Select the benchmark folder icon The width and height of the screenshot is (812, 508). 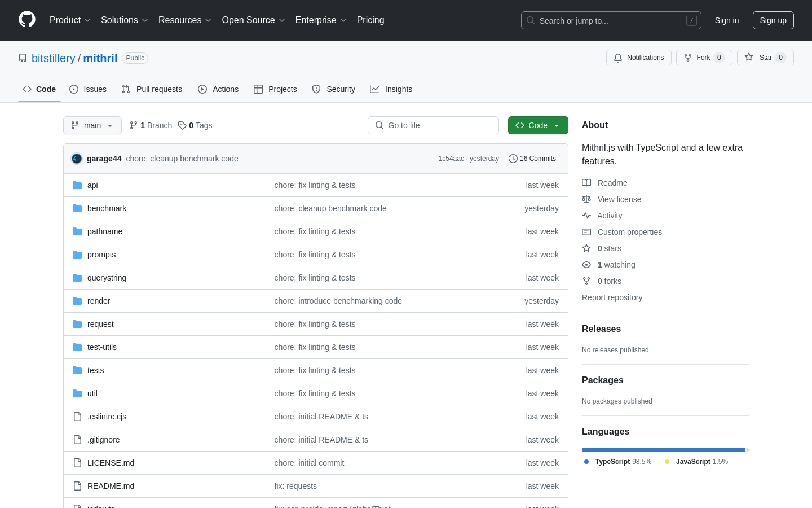click(77, 208)
